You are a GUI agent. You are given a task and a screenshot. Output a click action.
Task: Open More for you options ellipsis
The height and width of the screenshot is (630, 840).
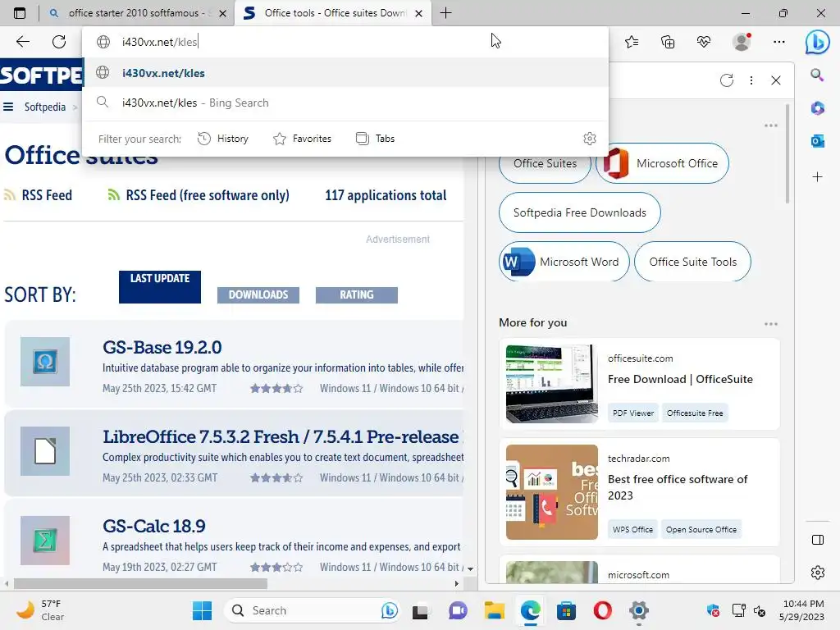pyautogui.click(x=771, y=324)
